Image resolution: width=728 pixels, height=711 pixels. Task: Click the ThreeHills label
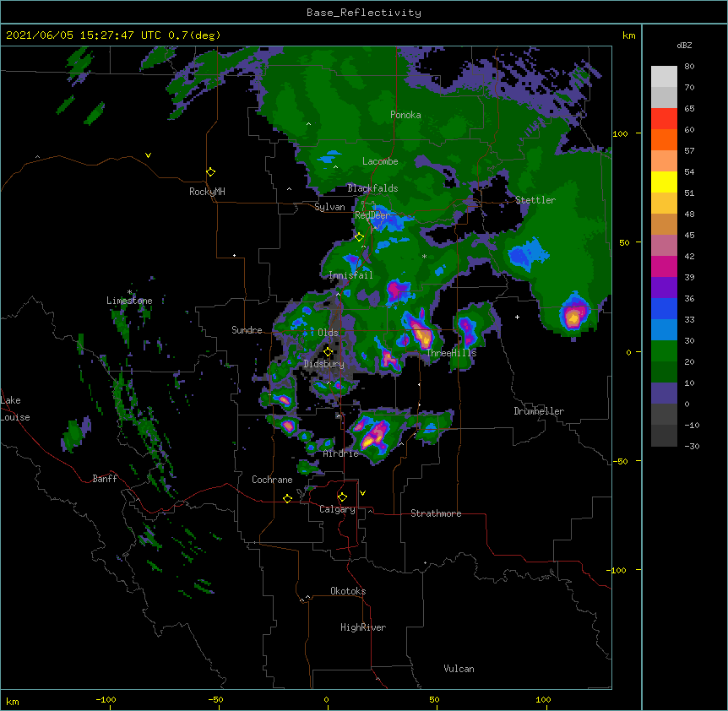(451, 353)
